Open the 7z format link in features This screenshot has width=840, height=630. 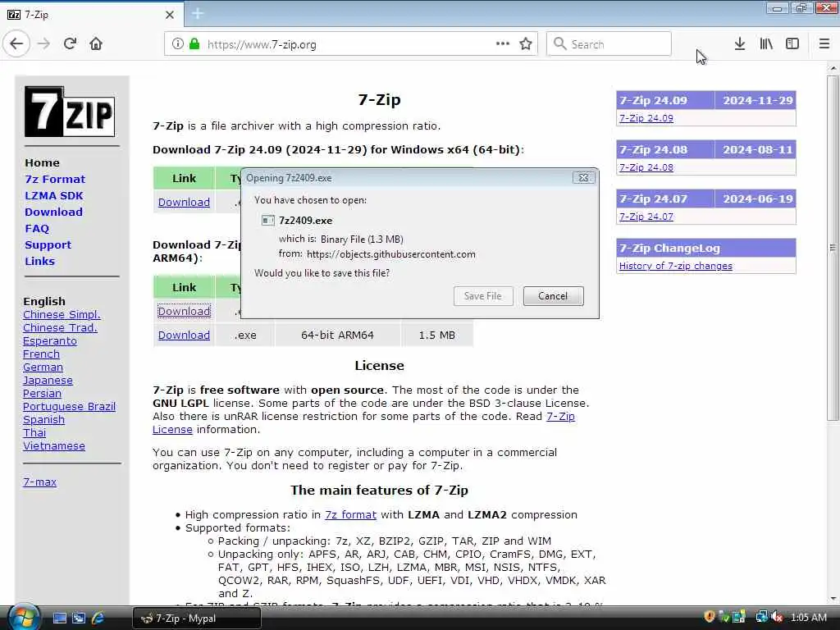[350, 515]
